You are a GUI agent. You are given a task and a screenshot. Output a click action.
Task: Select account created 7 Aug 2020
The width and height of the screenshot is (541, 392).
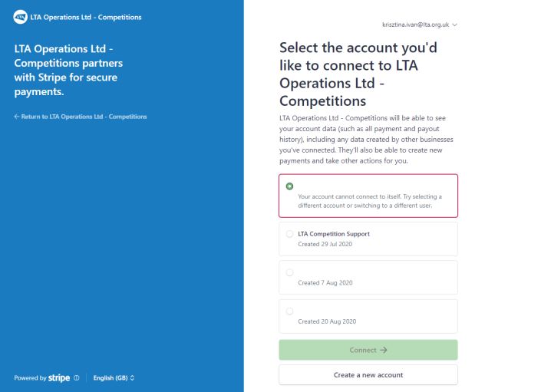289,272
